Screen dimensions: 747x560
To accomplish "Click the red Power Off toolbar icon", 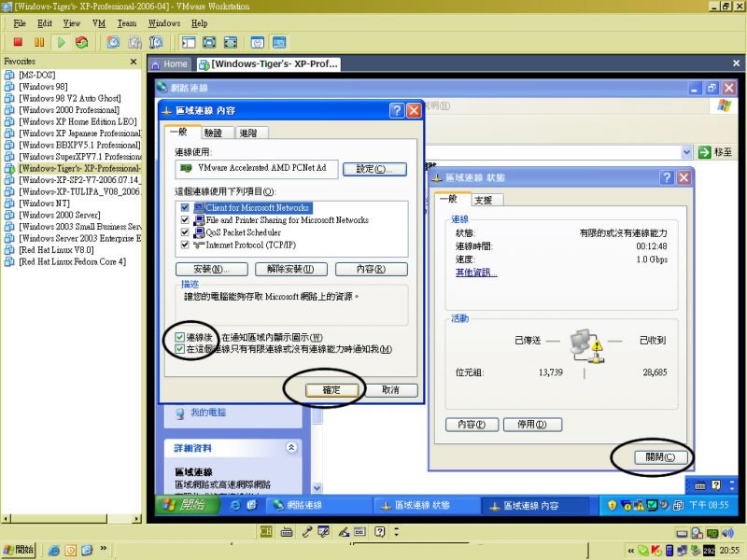I will click(18, 42).
